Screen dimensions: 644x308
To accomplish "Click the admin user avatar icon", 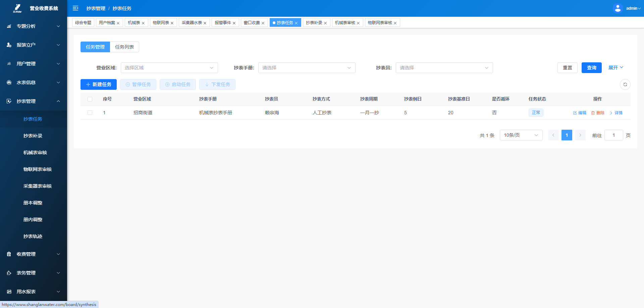I will point(618,8).
